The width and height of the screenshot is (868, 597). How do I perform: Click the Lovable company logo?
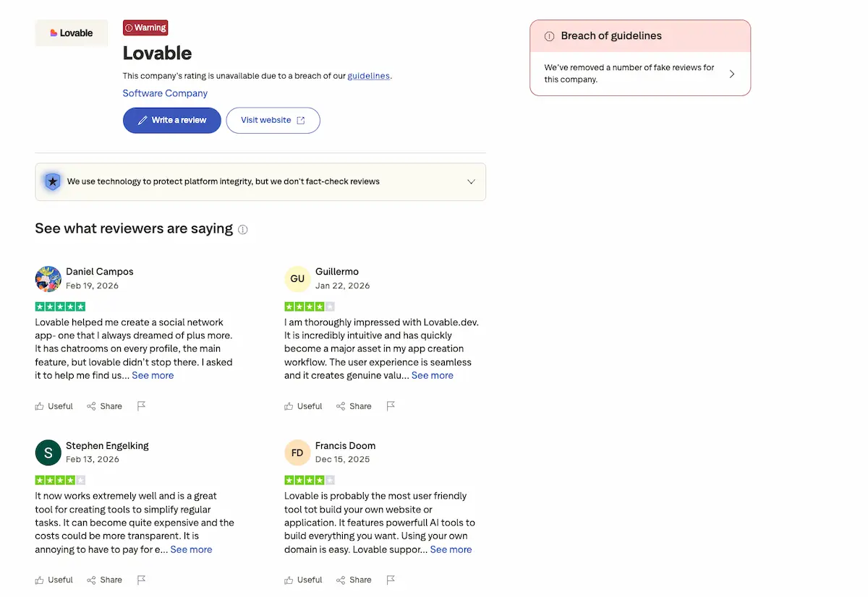click(71, 33)
